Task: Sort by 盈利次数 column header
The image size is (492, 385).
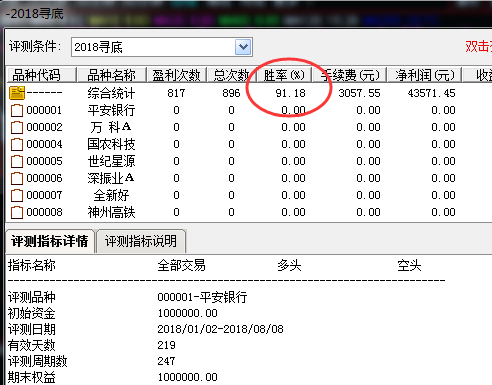Action: click(177, 75)
